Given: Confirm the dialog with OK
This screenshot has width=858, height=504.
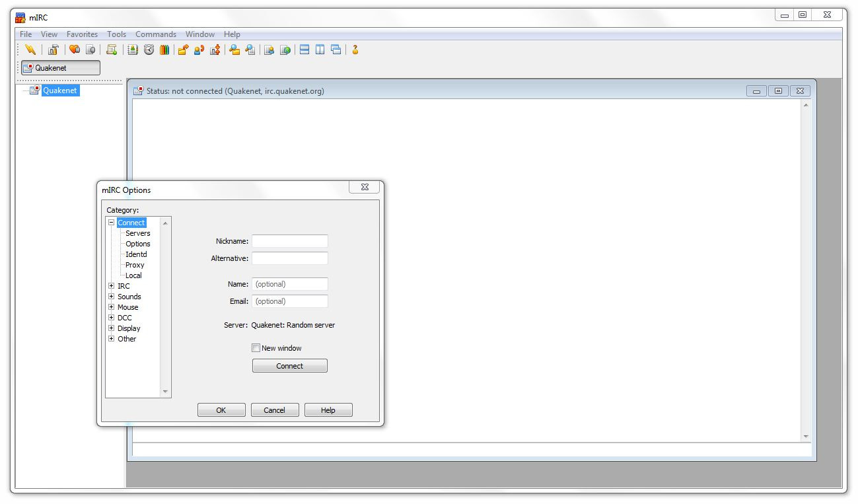Looking at the screenshot, I should click(x=221, y=410).
